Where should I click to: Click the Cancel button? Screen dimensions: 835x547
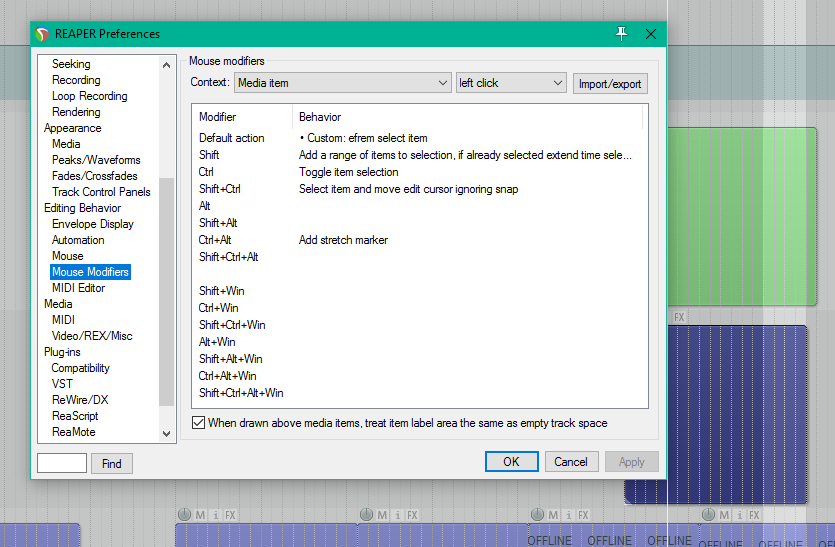coord(571,462)
